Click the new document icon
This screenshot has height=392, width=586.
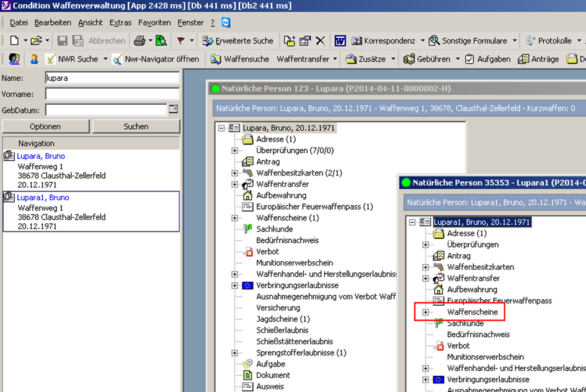click(14, 41)
